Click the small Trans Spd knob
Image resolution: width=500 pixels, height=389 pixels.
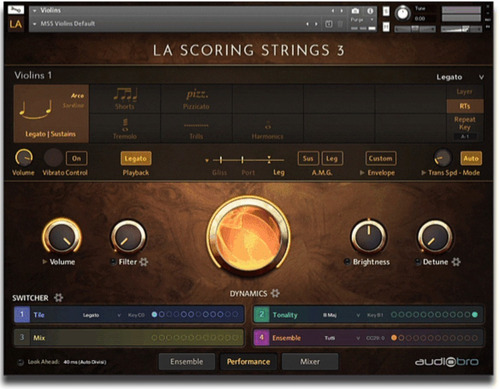point(442,158)
